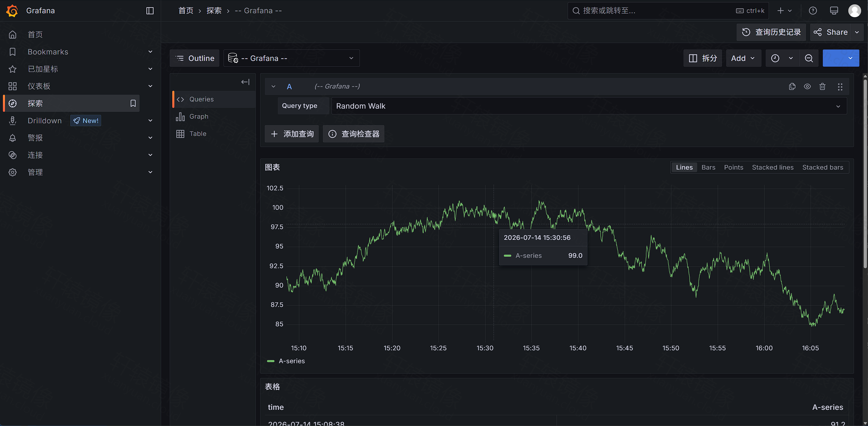This screenshot has width=868, height=426.
Task: Toggle A-series legend color swatch
Action: click(x=271, y=361)
